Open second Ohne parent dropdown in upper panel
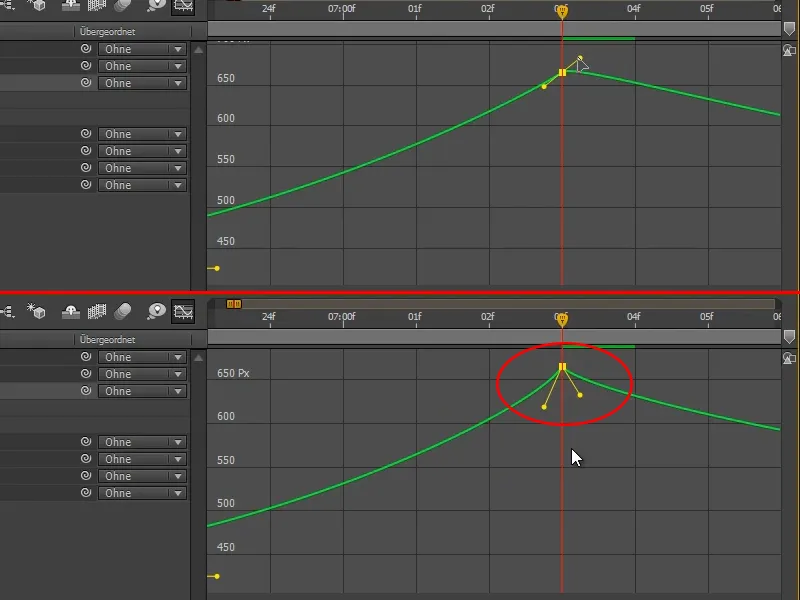This screenshot has height=600, width=800. [x=142, y=66]
